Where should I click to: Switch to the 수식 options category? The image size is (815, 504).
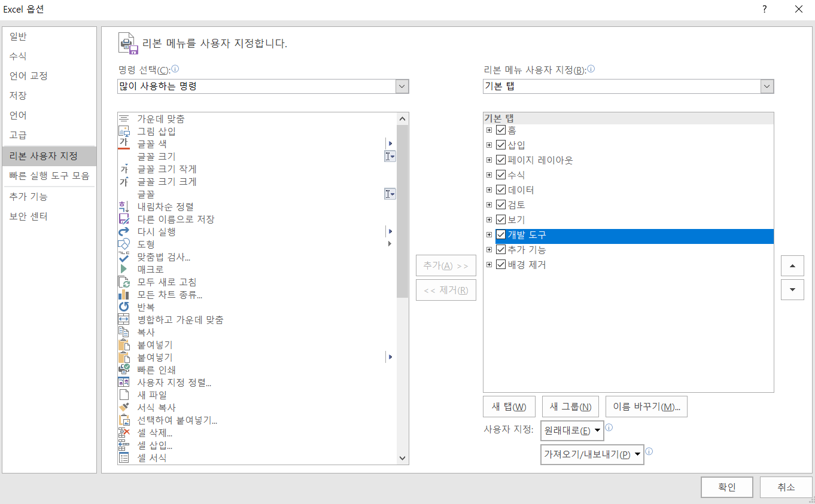click(x=49, y=56)
